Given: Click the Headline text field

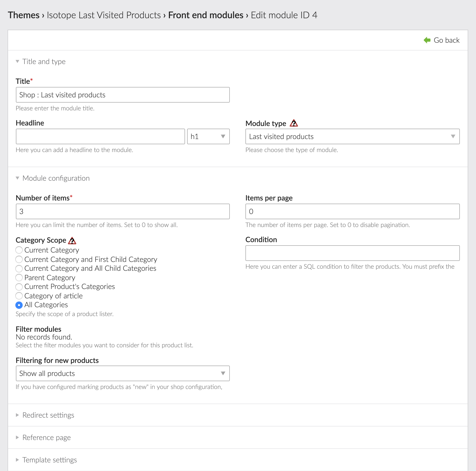Looking at the screenshot, I should coord(100,136).
